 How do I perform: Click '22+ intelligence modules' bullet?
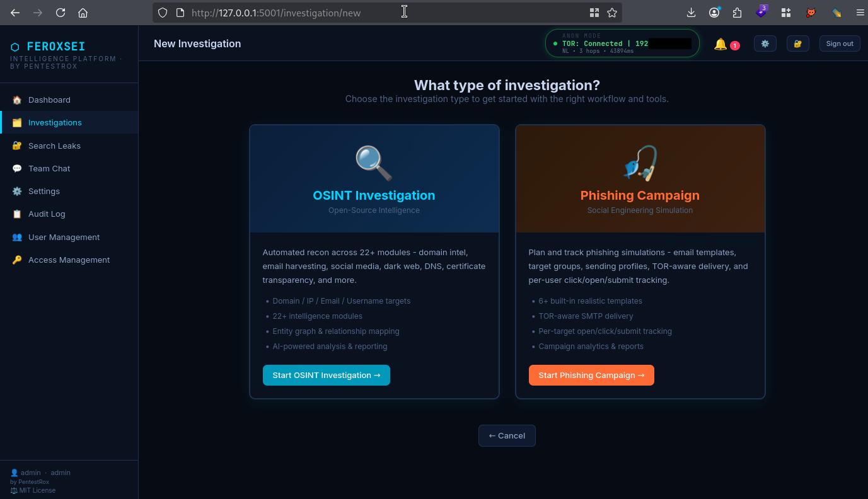point(317,316)
